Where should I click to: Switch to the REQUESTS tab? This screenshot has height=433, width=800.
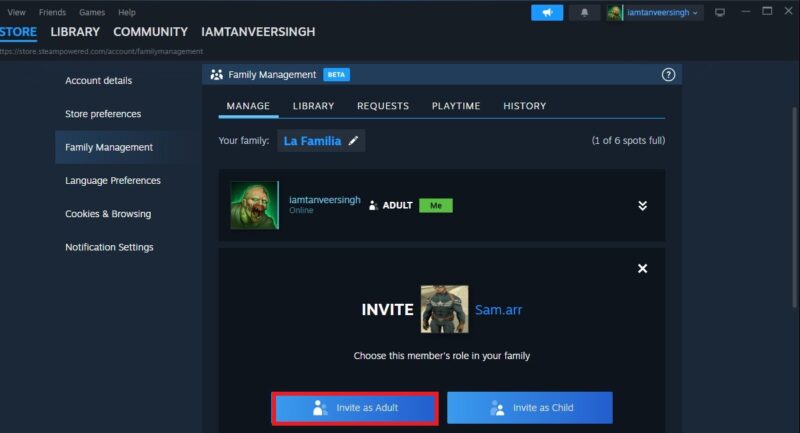coord(383,106)
